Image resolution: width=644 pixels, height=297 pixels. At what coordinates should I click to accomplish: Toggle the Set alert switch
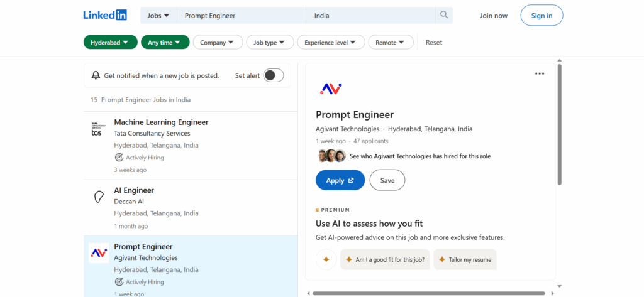point(273,75)
